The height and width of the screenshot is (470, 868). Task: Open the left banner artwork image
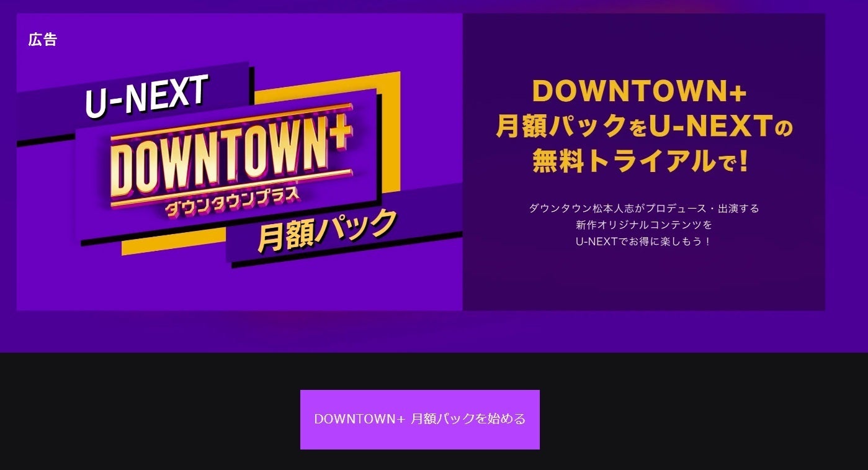tap(239, 162)
